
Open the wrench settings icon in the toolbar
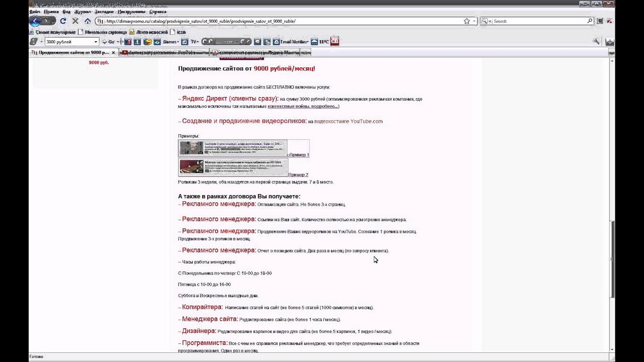(596, 42)
